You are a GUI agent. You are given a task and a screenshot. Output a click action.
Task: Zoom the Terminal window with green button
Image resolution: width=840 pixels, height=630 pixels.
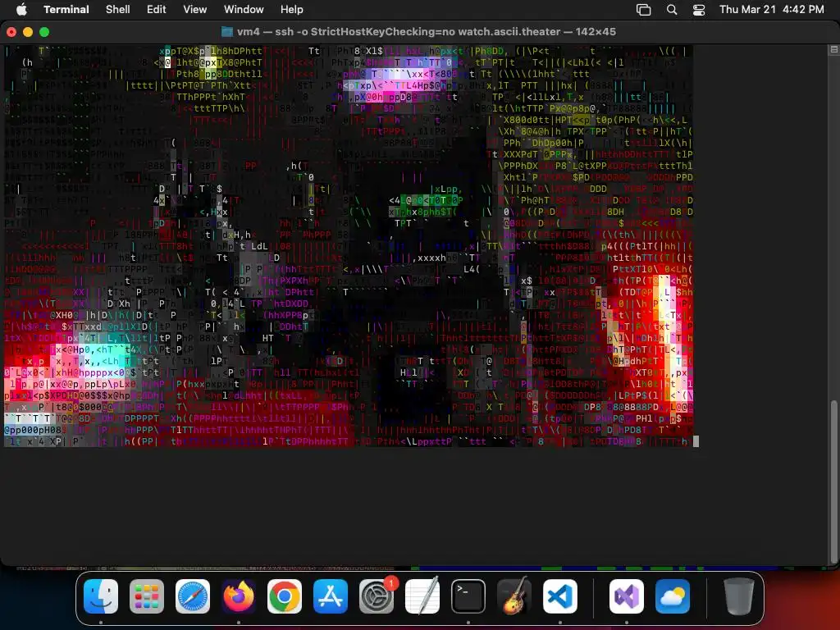tap(44, 32)
